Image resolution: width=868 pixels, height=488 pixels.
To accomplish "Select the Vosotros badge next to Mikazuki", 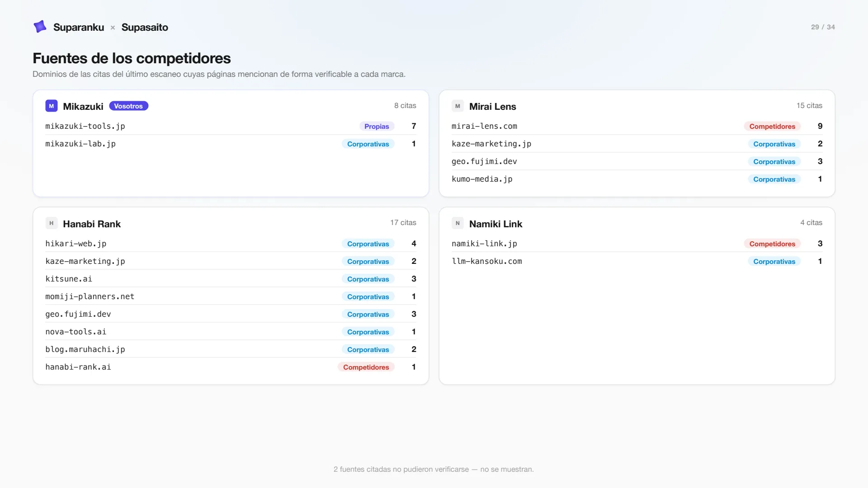I will (128, 106).
